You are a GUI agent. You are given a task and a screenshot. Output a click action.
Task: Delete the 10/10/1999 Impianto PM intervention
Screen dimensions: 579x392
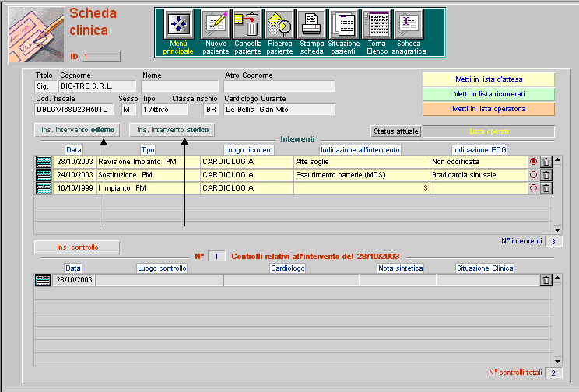click(x=546, y=188)
